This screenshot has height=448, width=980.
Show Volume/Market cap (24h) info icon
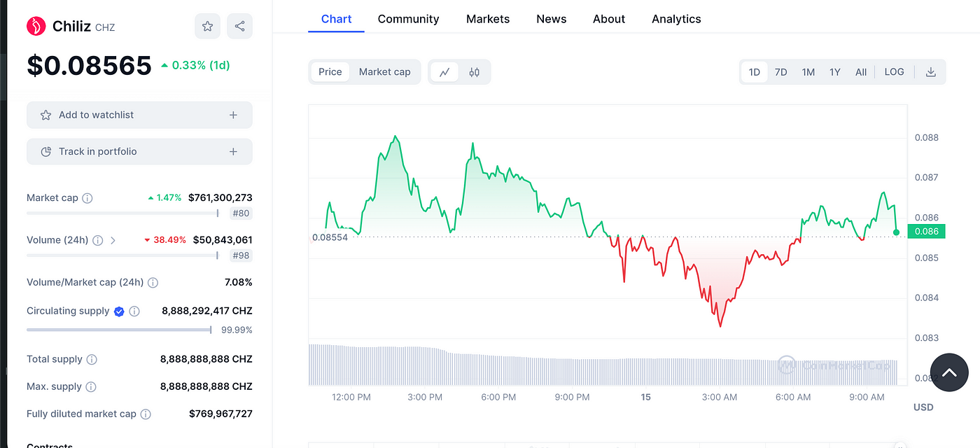tap(153, 283)
